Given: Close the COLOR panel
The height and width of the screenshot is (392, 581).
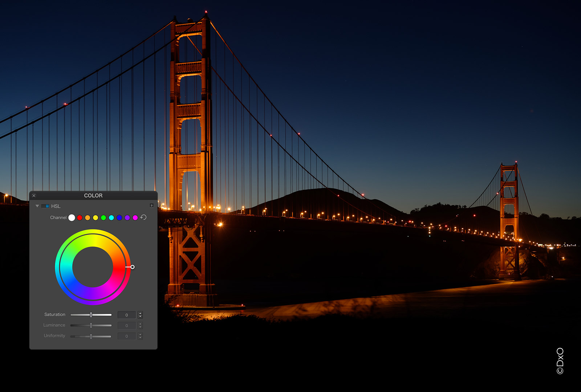Looking at the screenshot, I should tap(34, 196).
